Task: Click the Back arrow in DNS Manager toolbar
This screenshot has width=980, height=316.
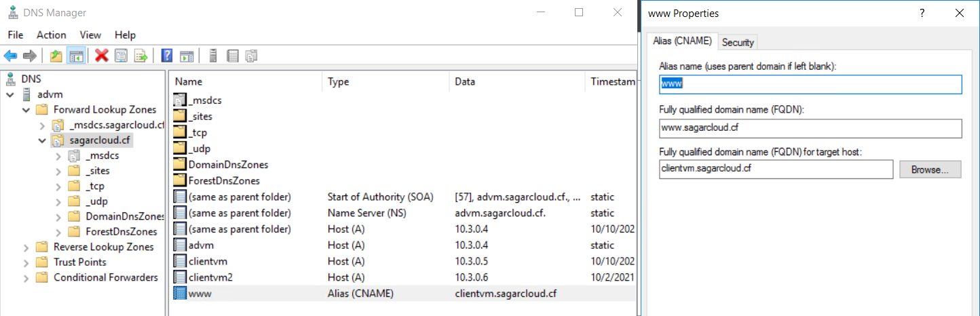Action: point(10,56)
